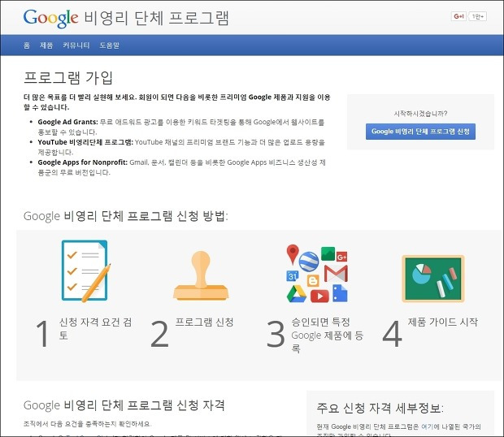Click the G+1 share button

coord(458,16)
